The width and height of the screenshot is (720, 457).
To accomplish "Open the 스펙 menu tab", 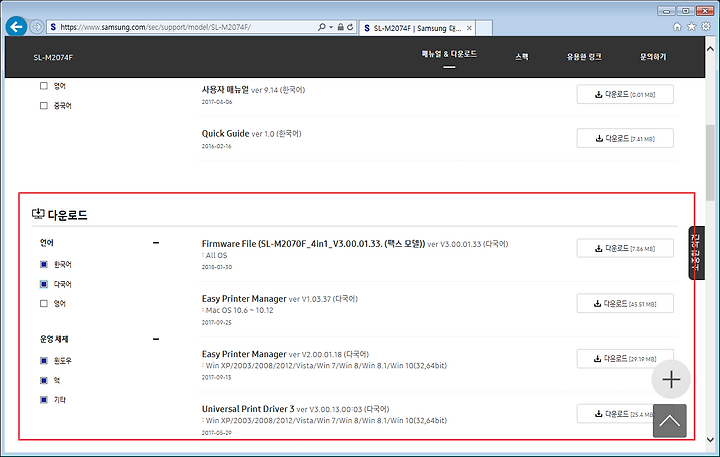I will coord(522,57).
